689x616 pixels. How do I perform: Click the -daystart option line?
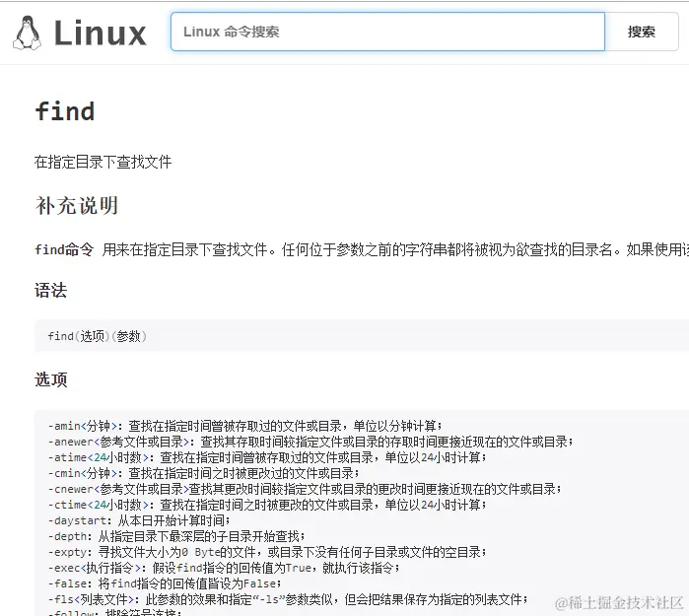139,520
